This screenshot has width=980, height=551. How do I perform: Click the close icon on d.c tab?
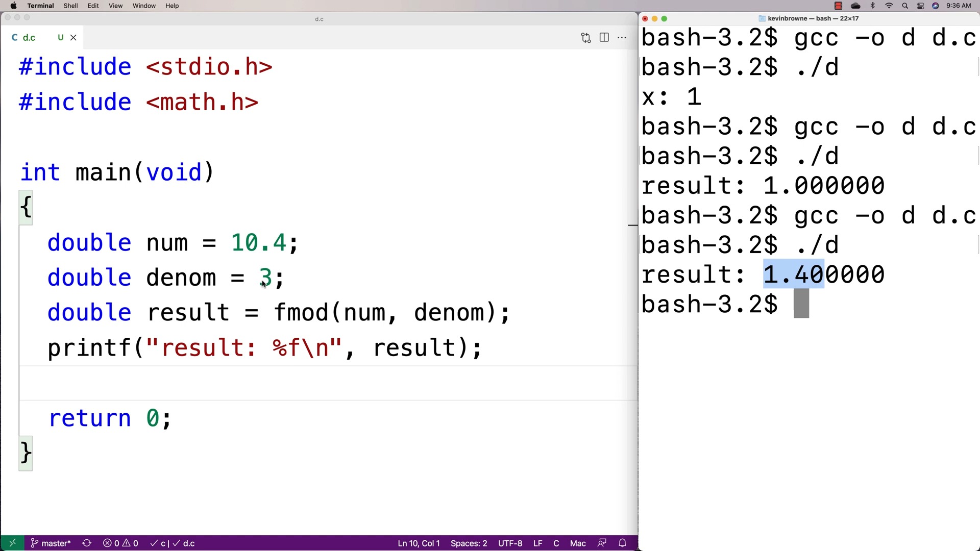tap(73, 37)
